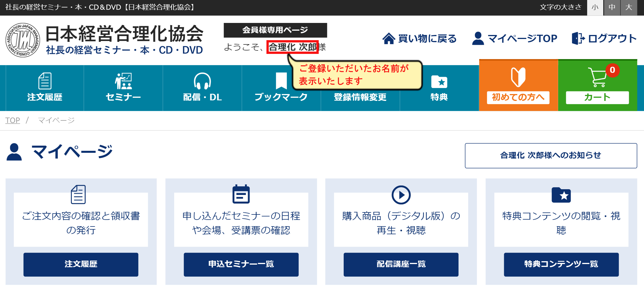Go to マイページTOP link
The image size is (644, 293).
[515, 38]
